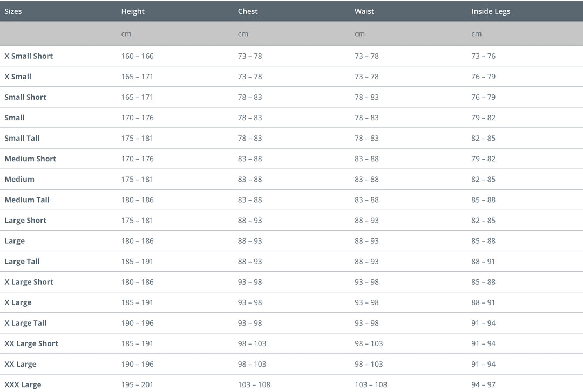The height and width of the screenshot is (392, 583).
Task: Click the Medium Short row label
Action: pyautogui.click(x=30, y=159)
